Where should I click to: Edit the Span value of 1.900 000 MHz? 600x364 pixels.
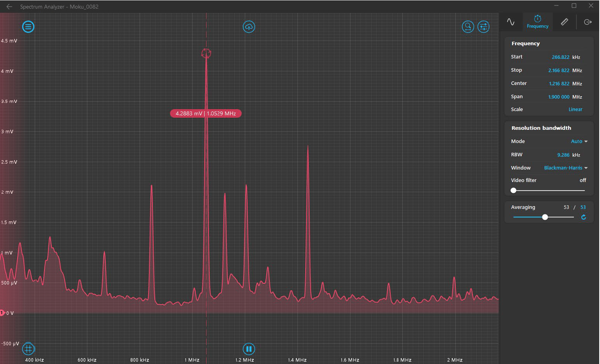click(559, 97)
